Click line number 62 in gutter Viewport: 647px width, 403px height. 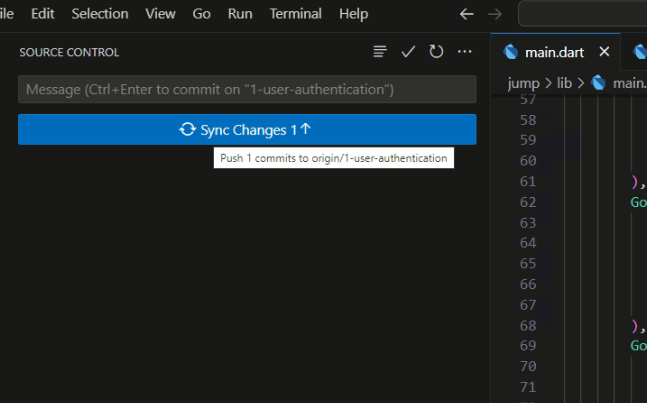(x=528, y=202)
